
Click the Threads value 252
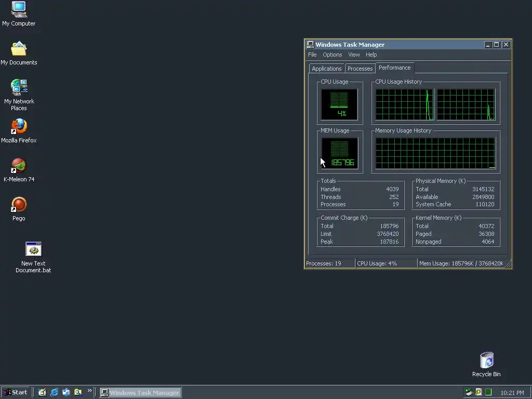394,197
